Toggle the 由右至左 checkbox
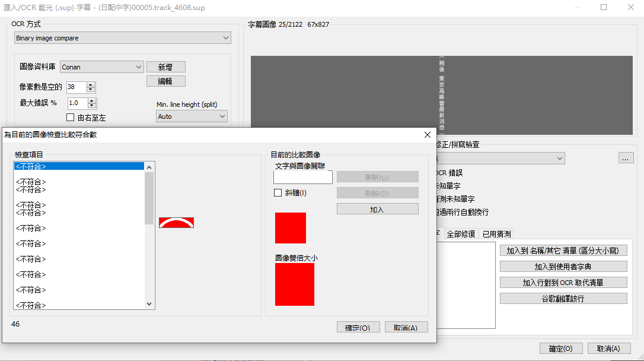 coord(71,118)
